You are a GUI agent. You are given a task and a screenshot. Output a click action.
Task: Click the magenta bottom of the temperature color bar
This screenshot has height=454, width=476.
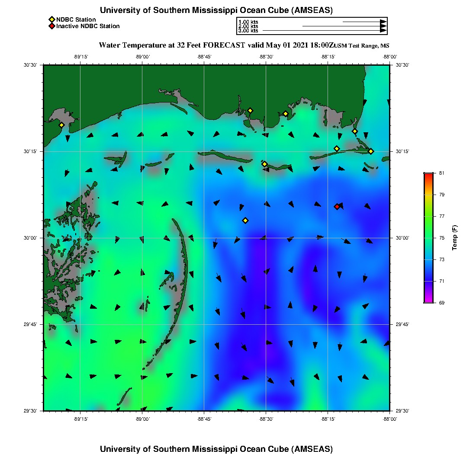428,301
